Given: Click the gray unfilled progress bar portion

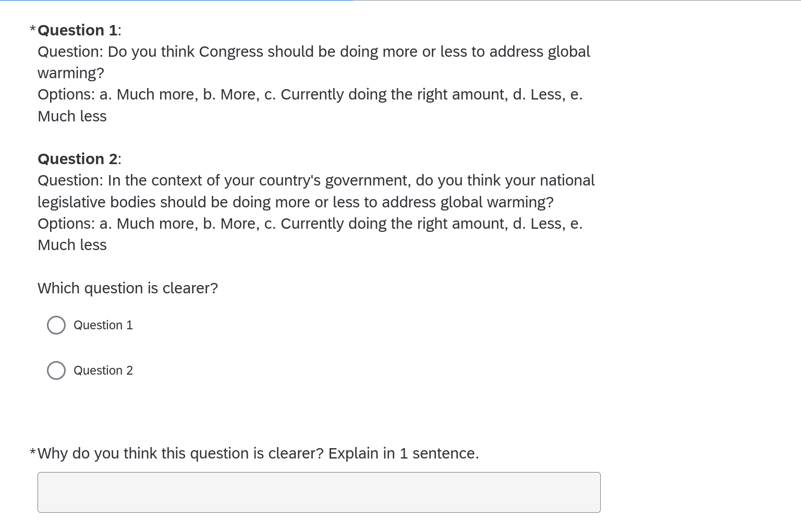Looking at the screenshot, I should tap(577, 1).
